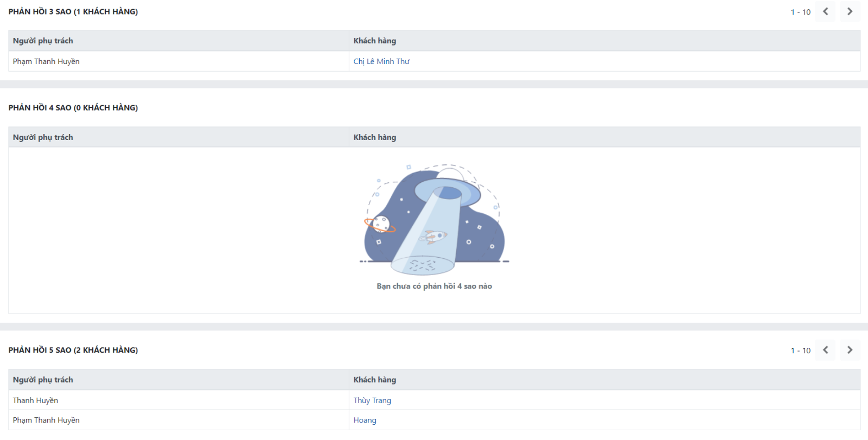Click the 1 - 10 pager in 3-star section
Viewport: 868px width, 440px height.
tap(800, 12)
